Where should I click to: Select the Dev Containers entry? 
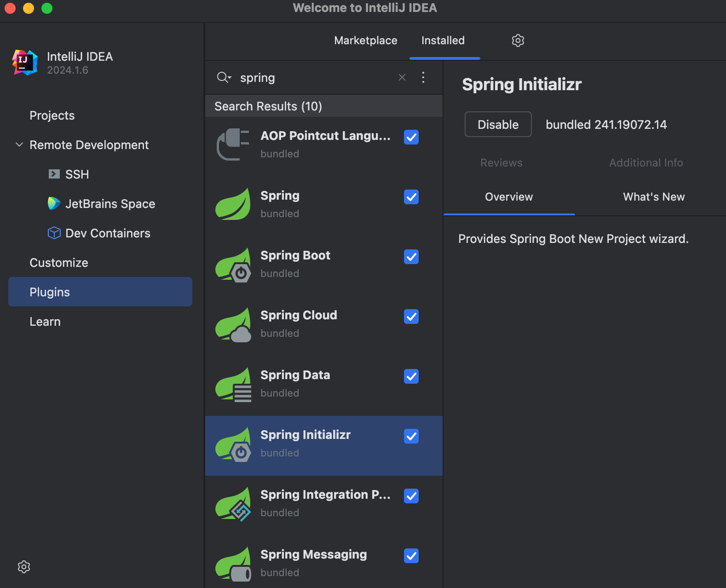[x=108, y=233]
